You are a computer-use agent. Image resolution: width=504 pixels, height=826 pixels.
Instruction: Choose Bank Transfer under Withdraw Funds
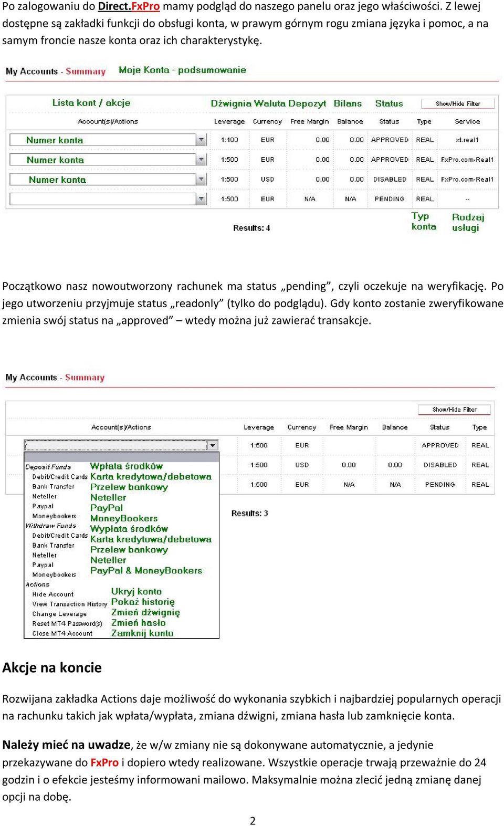click(x=53, y=546)
